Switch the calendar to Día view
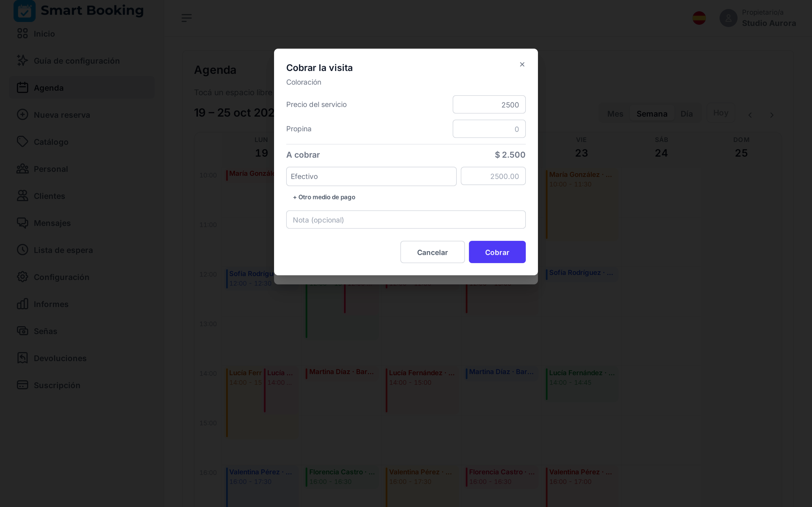The width and height of the screenshot is (812, 507). [x=687, y=114]
